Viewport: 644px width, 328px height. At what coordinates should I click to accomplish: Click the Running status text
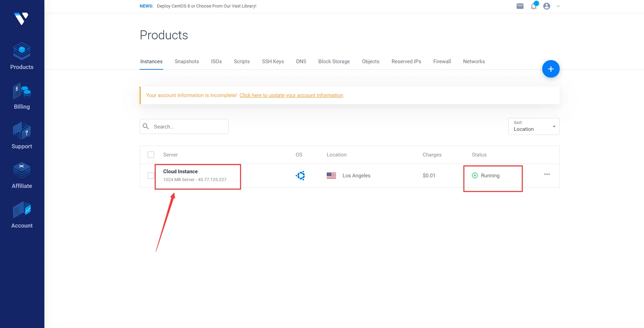tap(490, 176)
